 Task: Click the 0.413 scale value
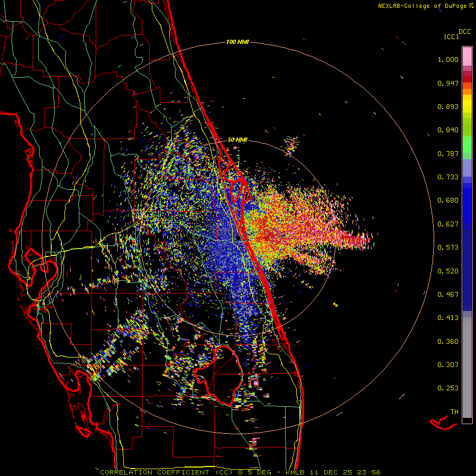[x=448, y=318]
